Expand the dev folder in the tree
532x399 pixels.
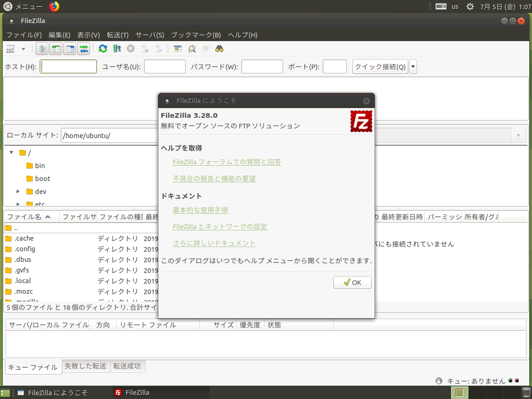pyautogui.click(x=18, y=191)
